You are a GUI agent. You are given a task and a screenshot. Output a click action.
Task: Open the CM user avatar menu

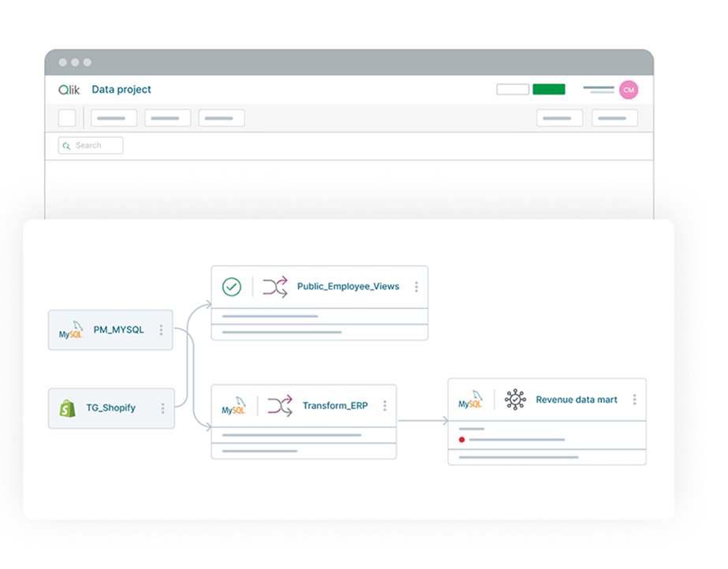(629, 90)
